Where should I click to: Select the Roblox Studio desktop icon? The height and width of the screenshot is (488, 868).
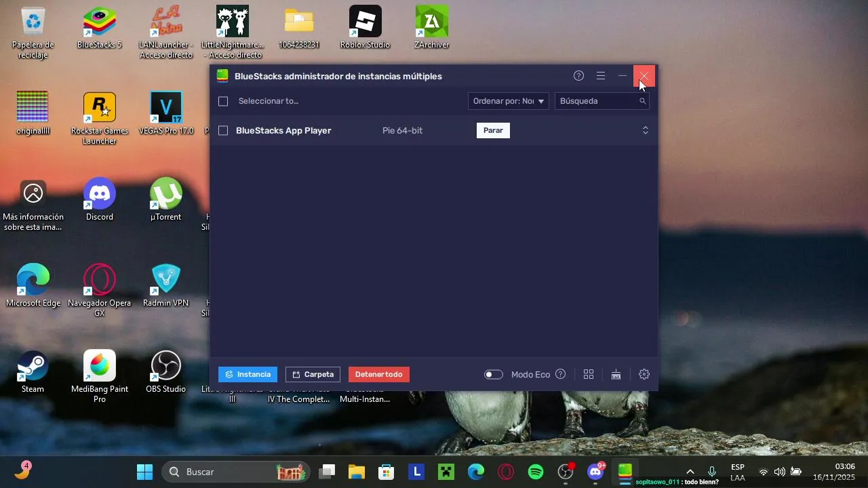coord(365,28)
